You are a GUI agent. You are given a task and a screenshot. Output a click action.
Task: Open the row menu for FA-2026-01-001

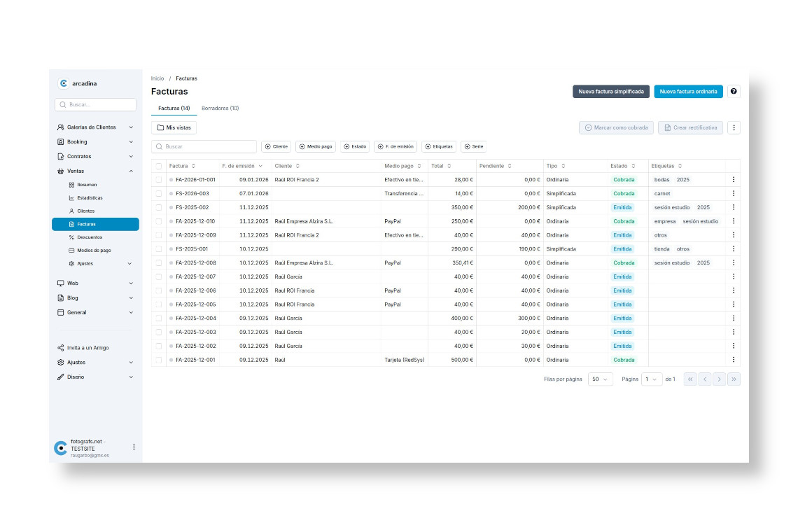point(733,179)
